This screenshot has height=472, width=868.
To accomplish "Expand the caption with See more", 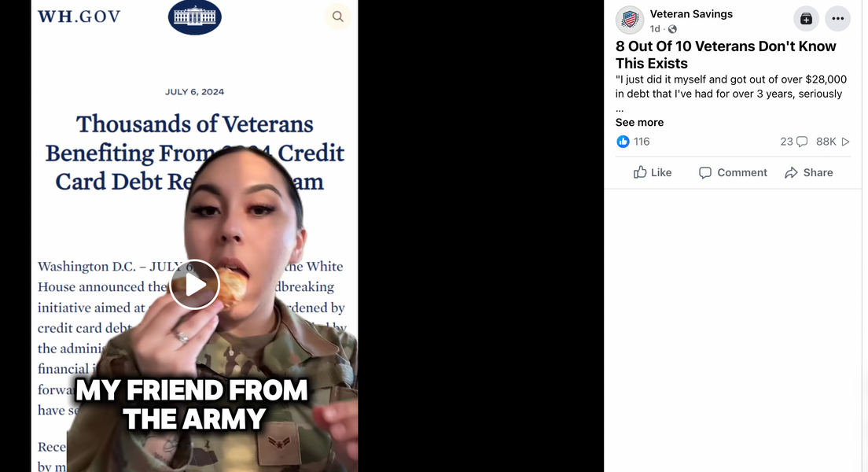I will coord(639,123).
